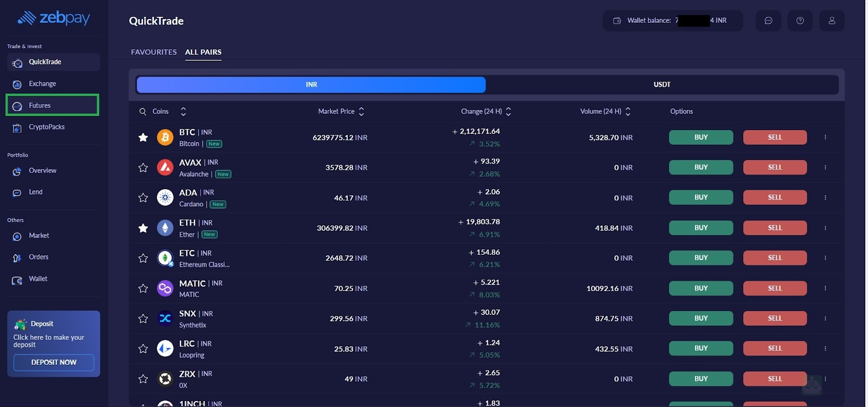Sell LRC with the SELL button
Viewport: 868px width, 407px height.
point(775,348)
